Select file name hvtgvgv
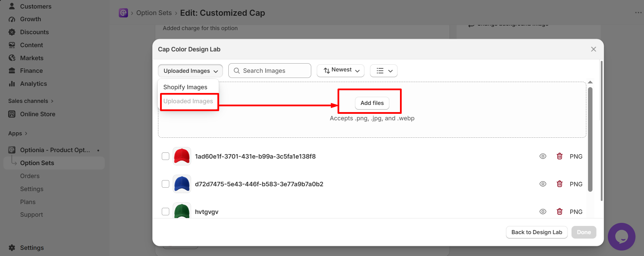Image resolution: width=644 pixels, height=256 pixels. point(206,212)
